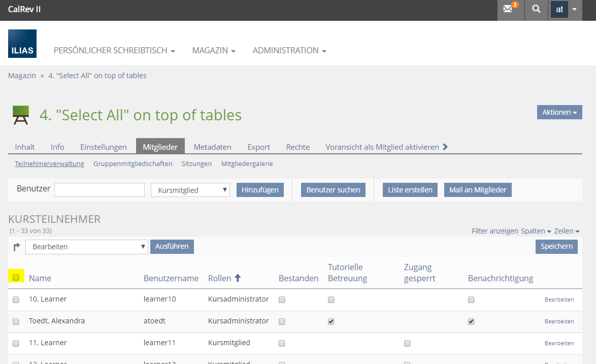
Task: Click the right chevron after tabs
Action: point(445,147)
